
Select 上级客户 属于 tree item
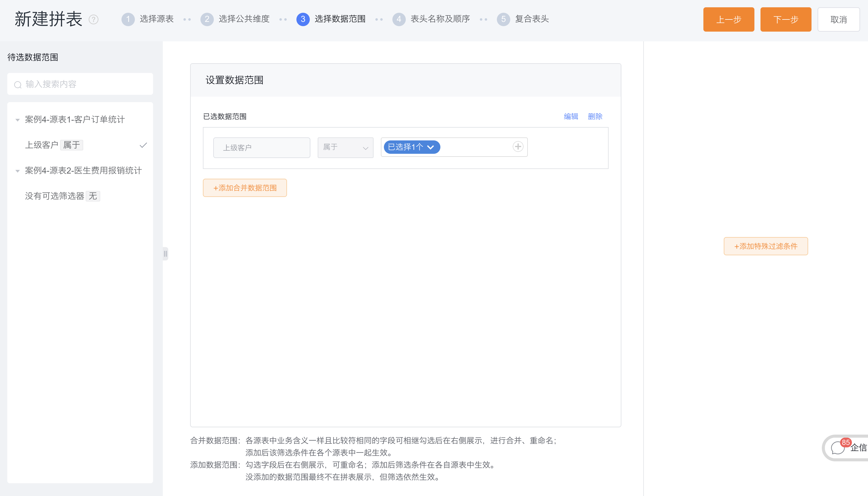[x=80, y=145]
